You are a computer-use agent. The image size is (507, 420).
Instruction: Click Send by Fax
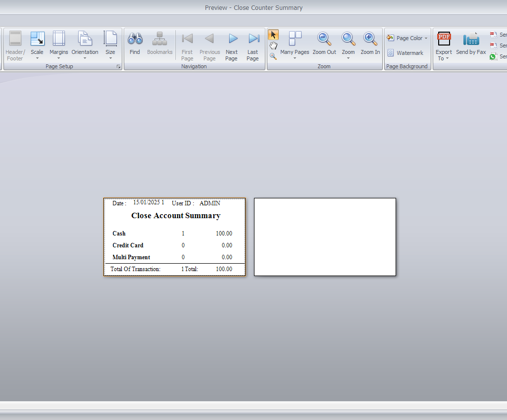point(471,44)
